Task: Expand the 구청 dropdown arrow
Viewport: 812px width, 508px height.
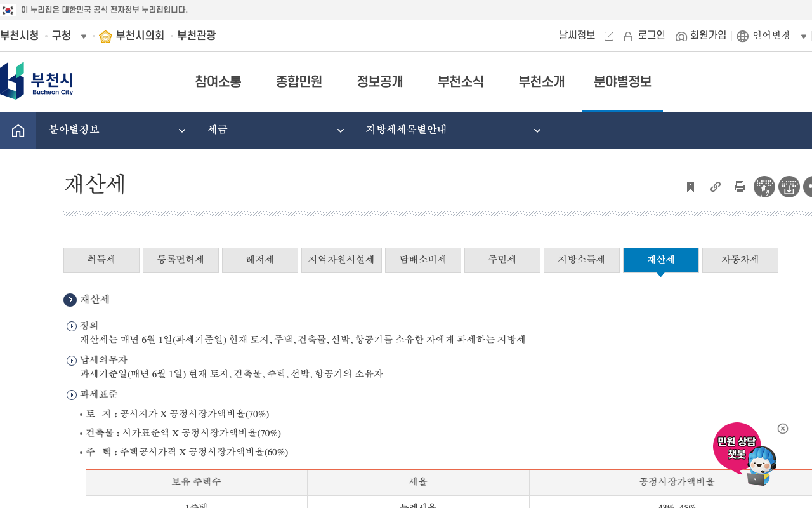Action: tap(84, 36)
